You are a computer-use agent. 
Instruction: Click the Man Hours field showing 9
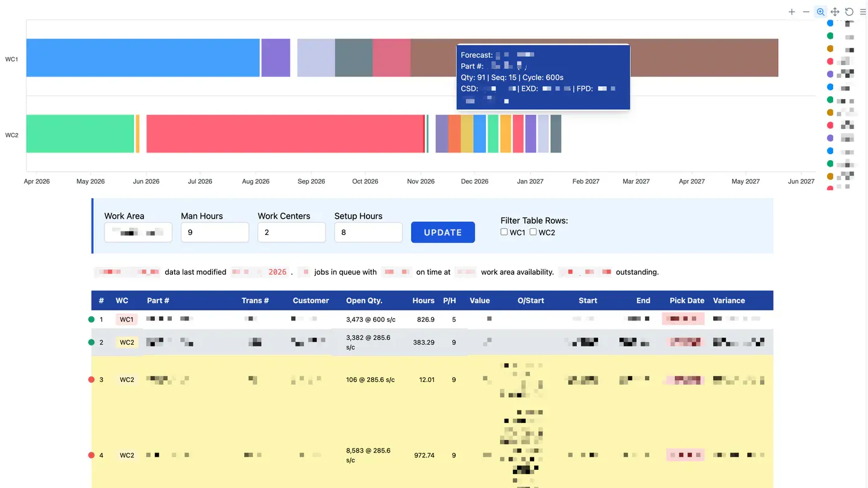pos(215,233)
